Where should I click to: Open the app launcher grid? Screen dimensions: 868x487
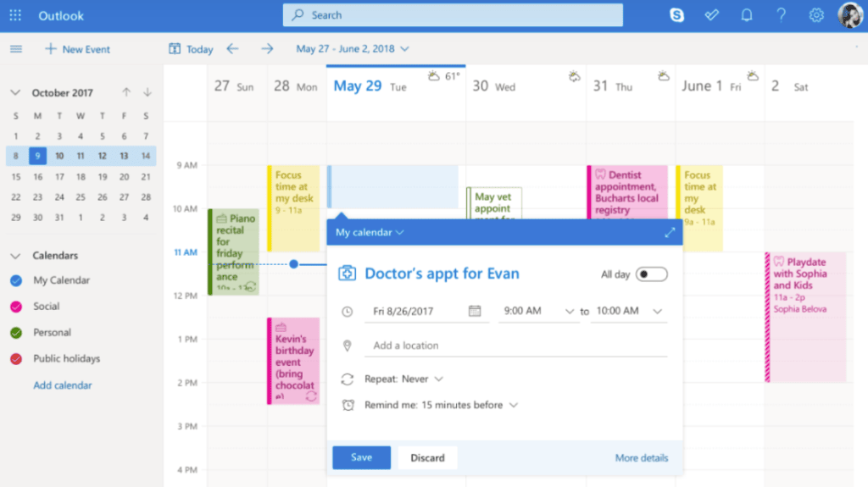tap(15, 15)
